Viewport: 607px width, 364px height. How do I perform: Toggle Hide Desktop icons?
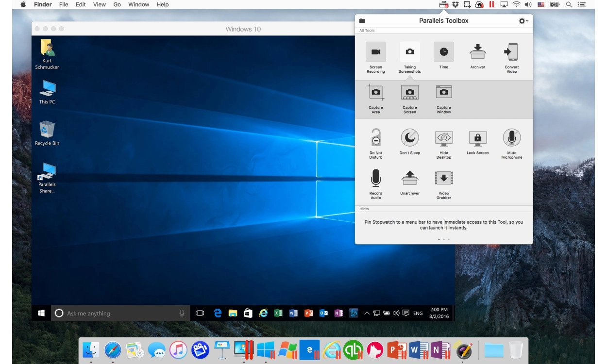click(443, 138)
